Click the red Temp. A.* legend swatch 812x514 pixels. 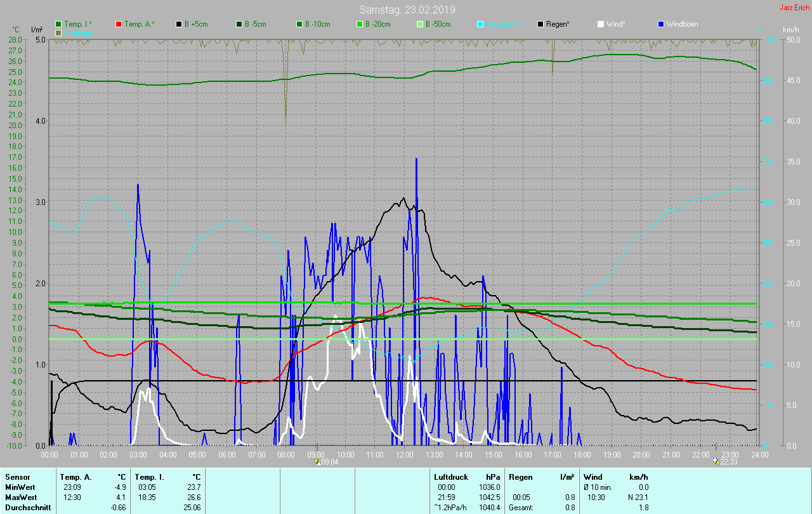click(119, 24)
